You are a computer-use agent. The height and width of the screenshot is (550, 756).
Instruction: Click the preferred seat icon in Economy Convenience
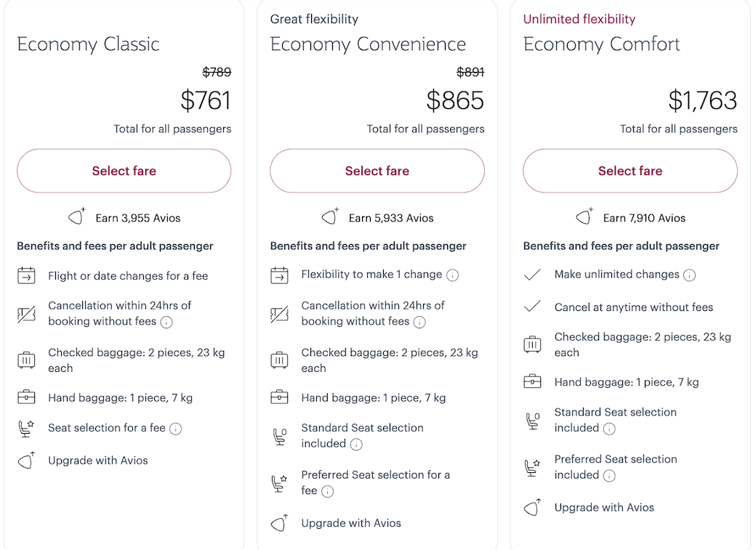pyautogui.click(x=280, y=482)
